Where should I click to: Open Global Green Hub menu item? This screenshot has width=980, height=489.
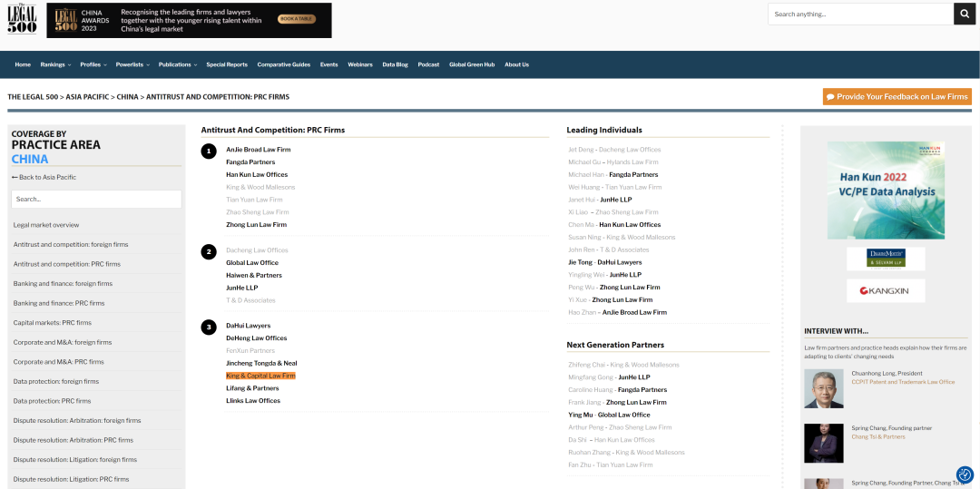click(x=472, y=64)
